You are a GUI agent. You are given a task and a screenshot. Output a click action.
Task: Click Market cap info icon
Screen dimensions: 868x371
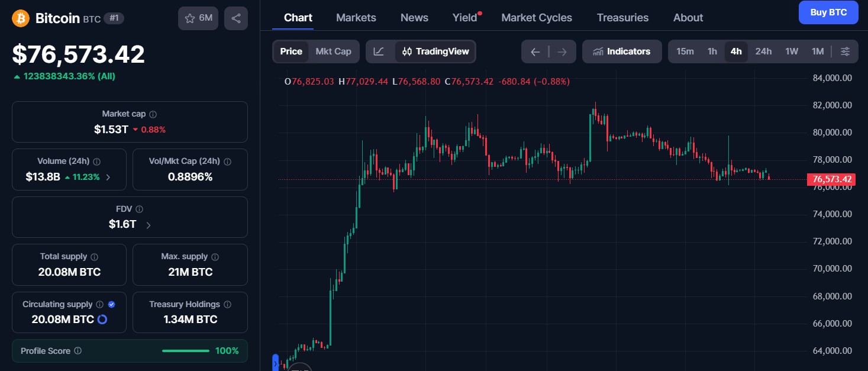[153, 114]
